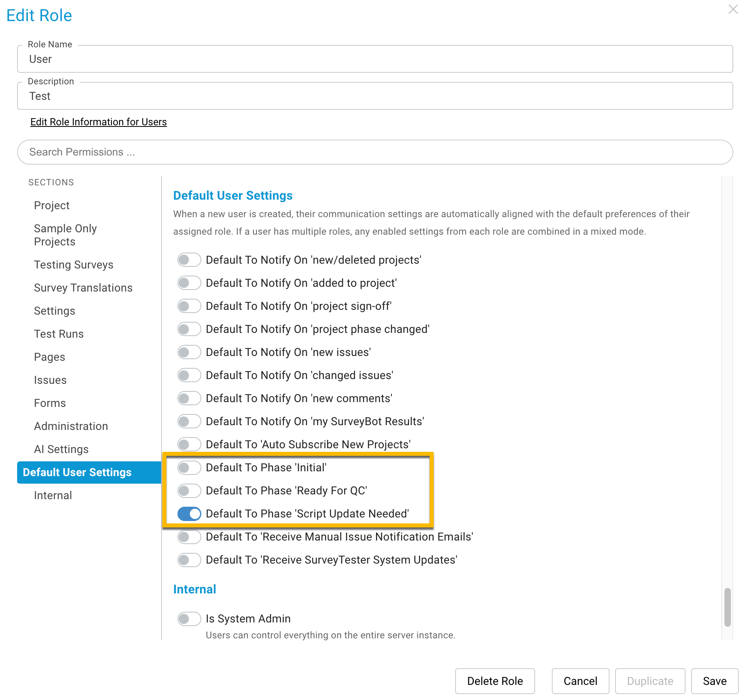The height and width of the screenshot is (700, 744).
Task: Switch on phase 'Ready For QC'
Action: (x=189, y=491)
